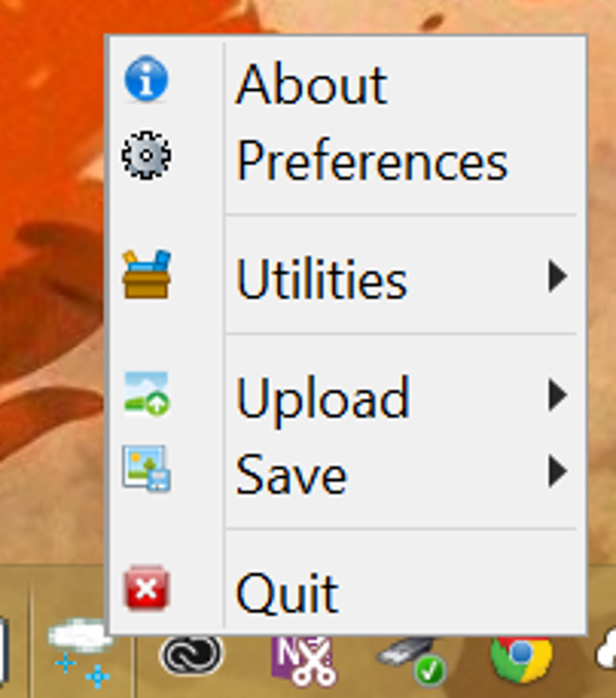Click the Upload picture icon

[x=146, y=394]
